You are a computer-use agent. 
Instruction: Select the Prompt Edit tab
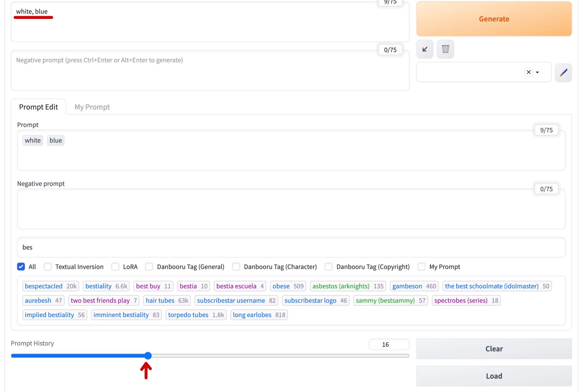[x=39, y=107]
